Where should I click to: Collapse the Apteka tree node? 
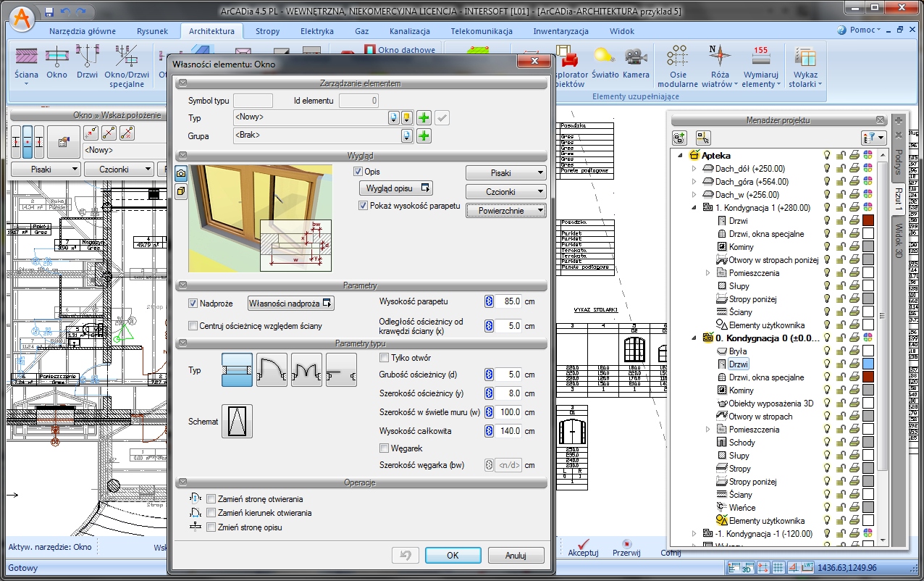point(681,156)
